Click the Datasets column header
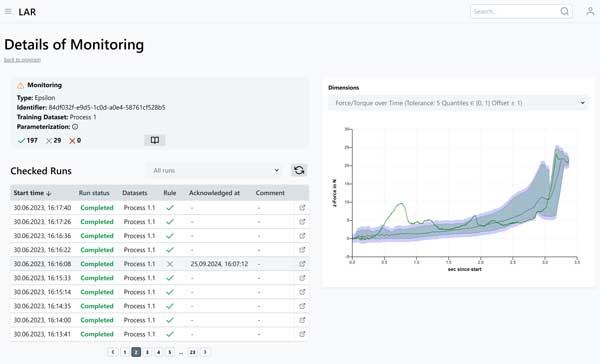The image size is (600, 364). pyautogui.click(x=135, y=193)
